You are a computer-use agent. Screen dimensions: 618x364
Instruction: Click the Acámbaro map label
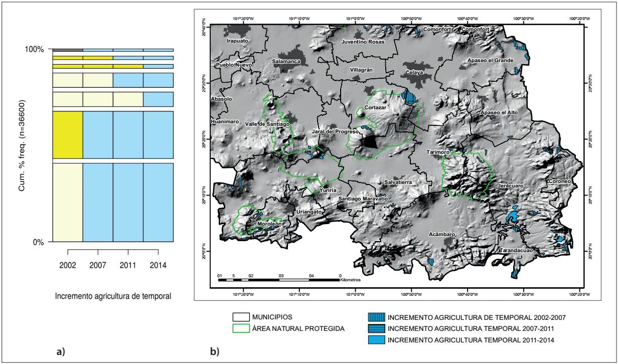tap(442, 234)
